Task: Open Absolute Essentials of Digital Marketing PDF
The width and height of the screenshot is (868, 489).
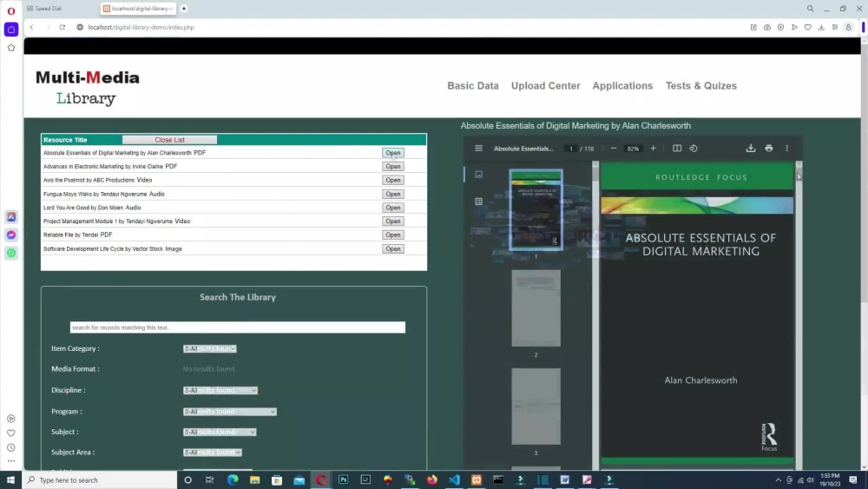Action: (393, 153)
